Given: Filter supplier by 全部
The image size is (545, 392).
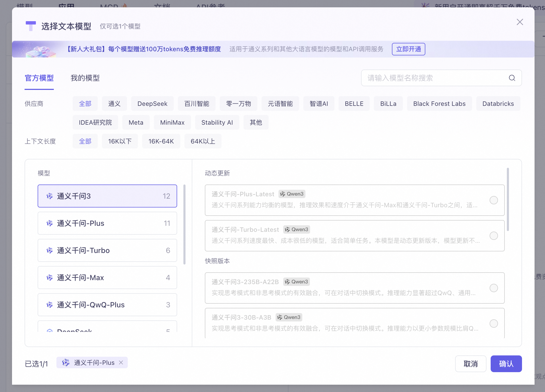Looking at the screenshot, I should point(85,104).
